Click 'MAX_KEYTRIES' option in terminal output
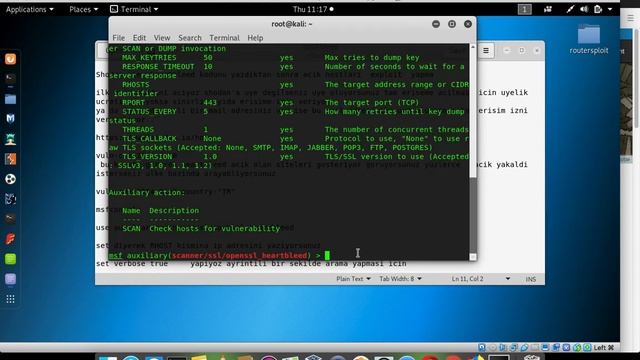Image resolution: width=640 pixels, height=360 pixels. [x=149, y=58]
